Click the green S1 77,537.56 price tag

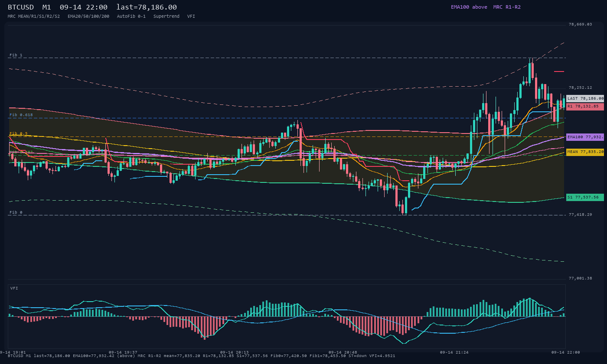coord(585,197)
